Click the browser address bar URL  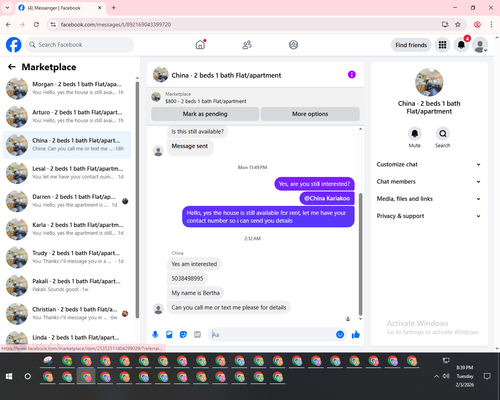(x=116, y=24)
